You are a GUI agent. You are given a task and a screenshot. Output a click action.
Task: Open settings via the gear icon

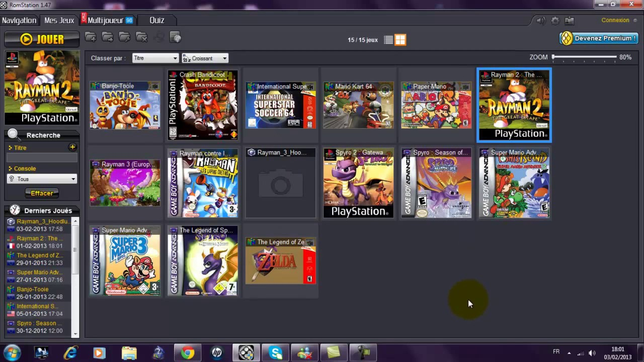pyautogui.click(x=555, y=21)
